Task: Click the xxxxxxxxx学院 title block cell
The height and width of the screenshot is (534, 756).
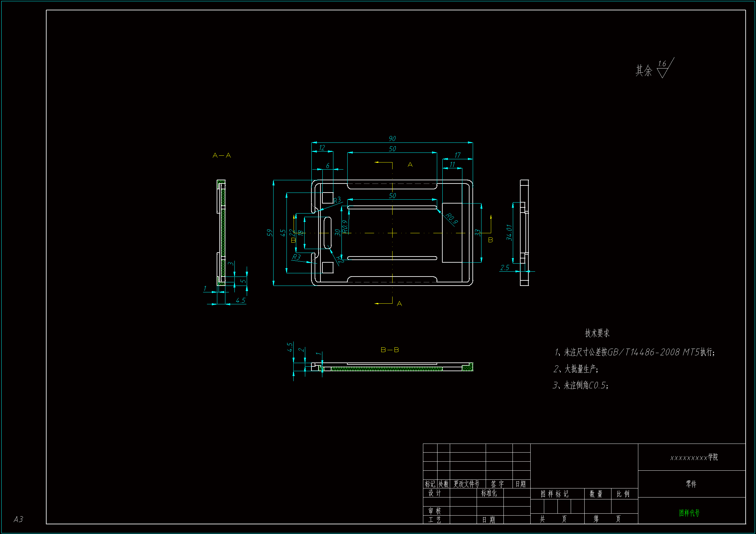Action: pos(694,457)
